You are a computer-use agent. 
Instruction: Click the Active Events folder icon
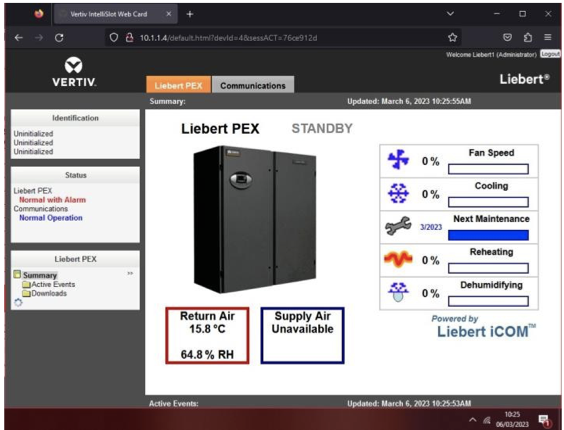26,284
